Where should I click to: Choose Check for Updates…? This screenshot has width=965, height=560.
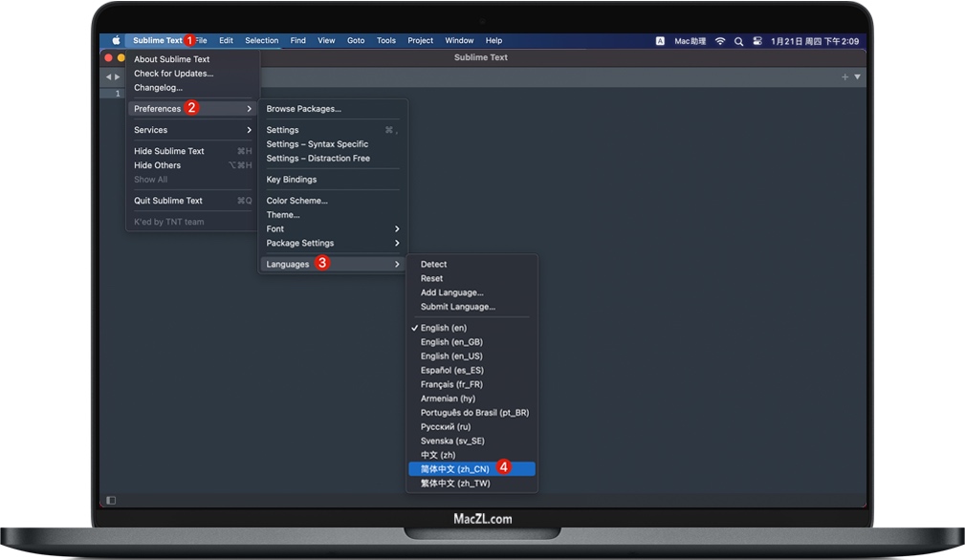tap(192, 74)
